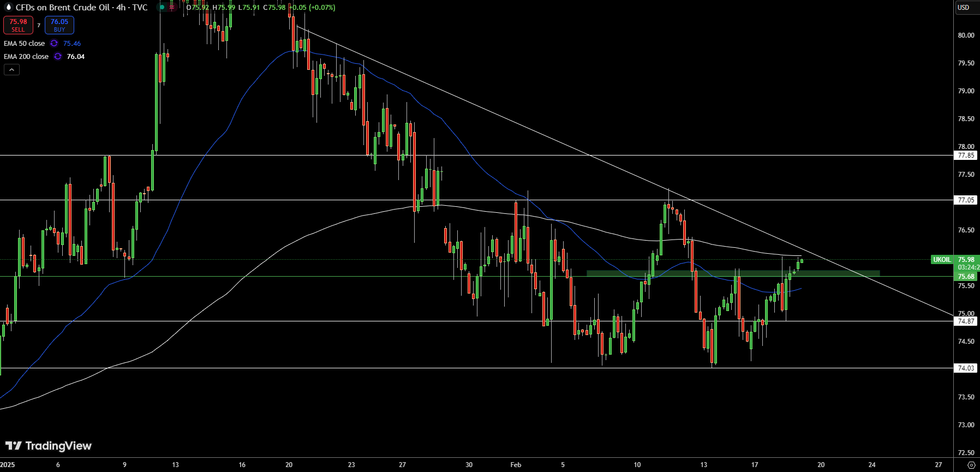Click the 30 date label on the time axis
Image resolution: width=980 pixels, height=472 pixels.
(x=469, y=465)
